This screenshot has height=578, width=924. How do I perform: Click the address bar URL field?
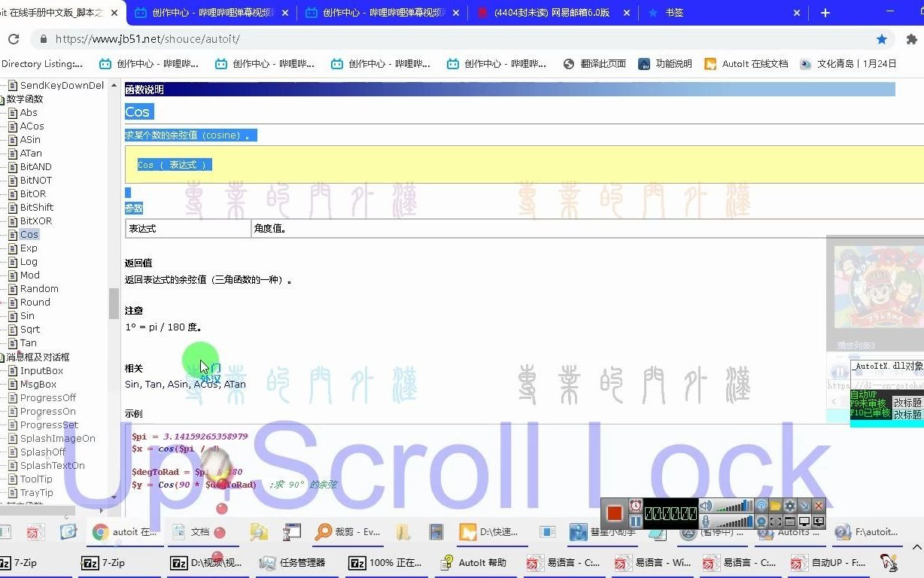tap(451, 39)
